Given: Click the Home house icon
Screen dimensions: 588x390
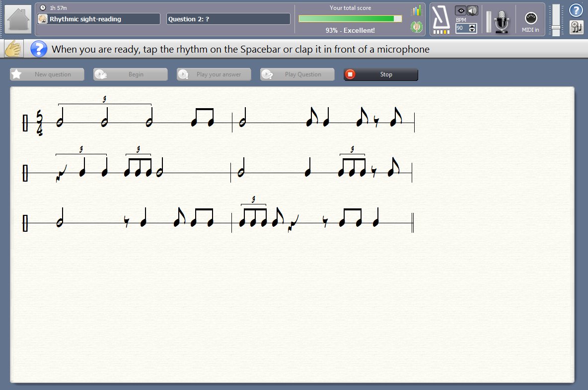Looking at the screenshot, I should [17, 19].
